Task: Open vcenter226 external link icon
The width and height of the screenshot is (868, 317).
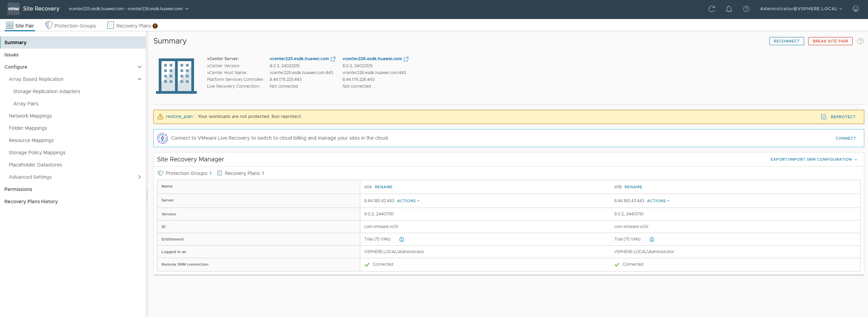Action: tap(406, 59)
